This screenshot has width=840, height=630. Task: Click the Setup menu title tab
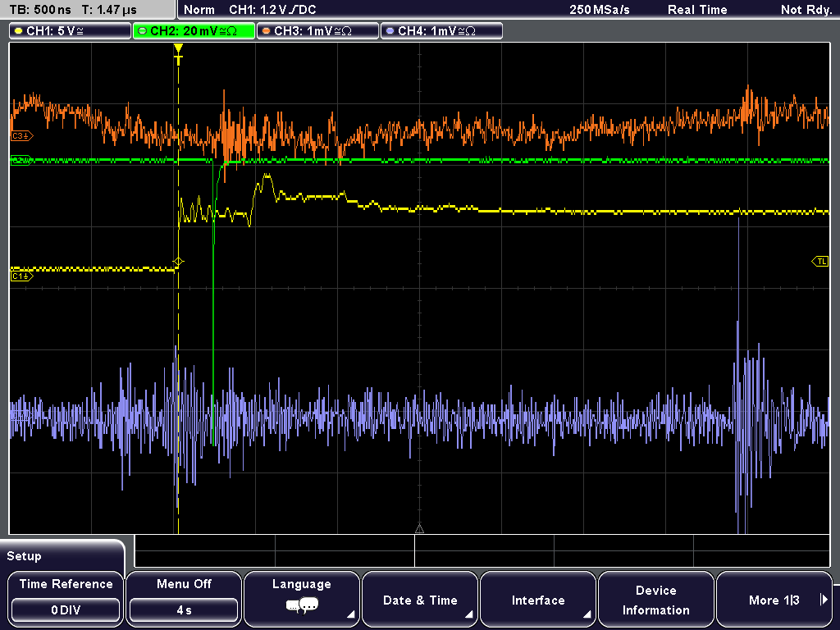(62, 556)
